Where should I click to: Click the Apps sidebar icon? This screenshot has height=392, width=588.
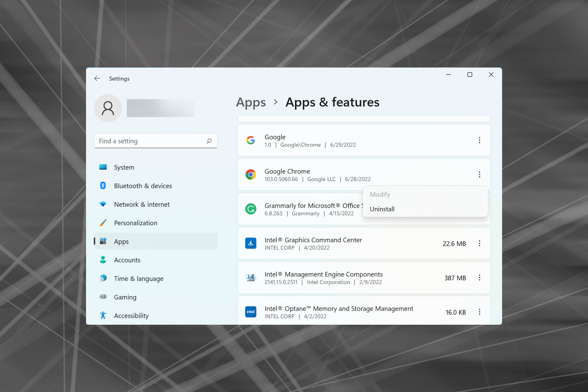tap(103, 241)
